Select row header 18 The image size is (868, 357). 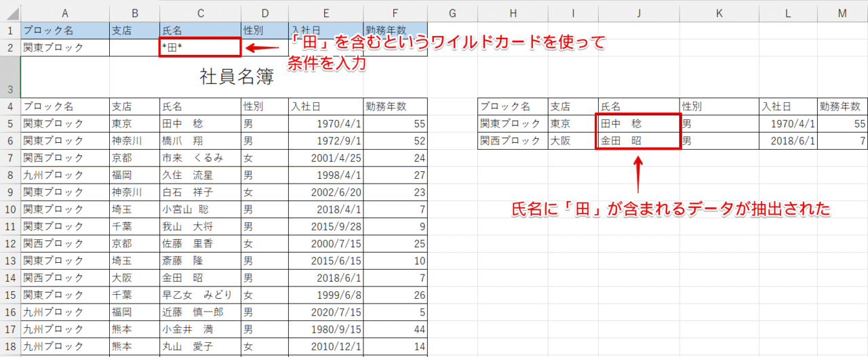pos(10,345)
